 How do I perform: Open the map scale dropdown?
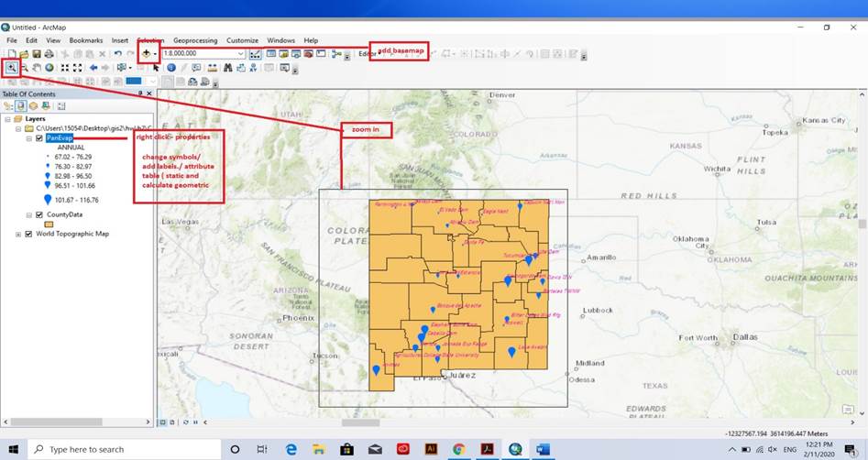(x=241, y=54)
